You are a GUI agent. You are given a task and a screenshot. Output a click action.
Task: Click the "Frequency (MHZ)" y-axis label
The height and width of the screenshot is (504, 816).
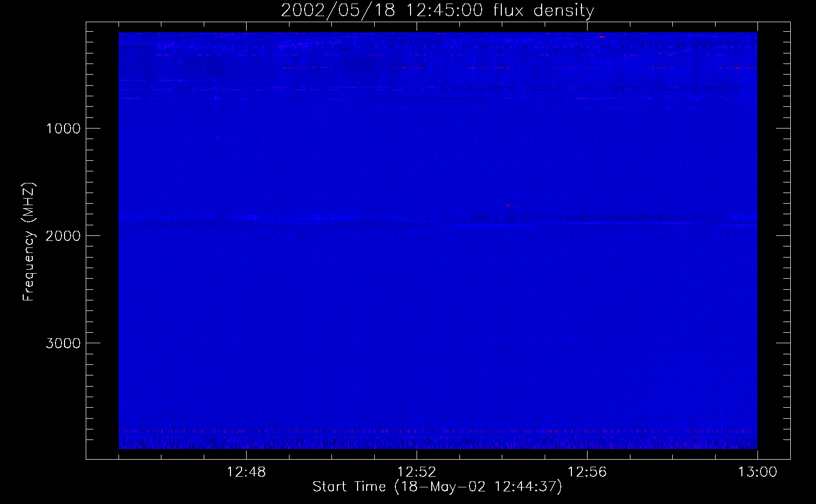point(29,242)
